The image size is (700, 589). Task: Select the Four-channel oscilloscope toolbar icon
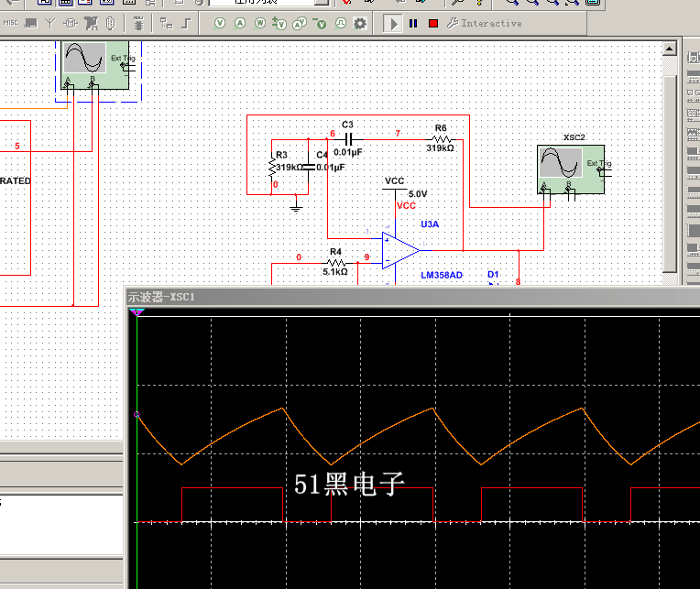click(x=694, y=134)
